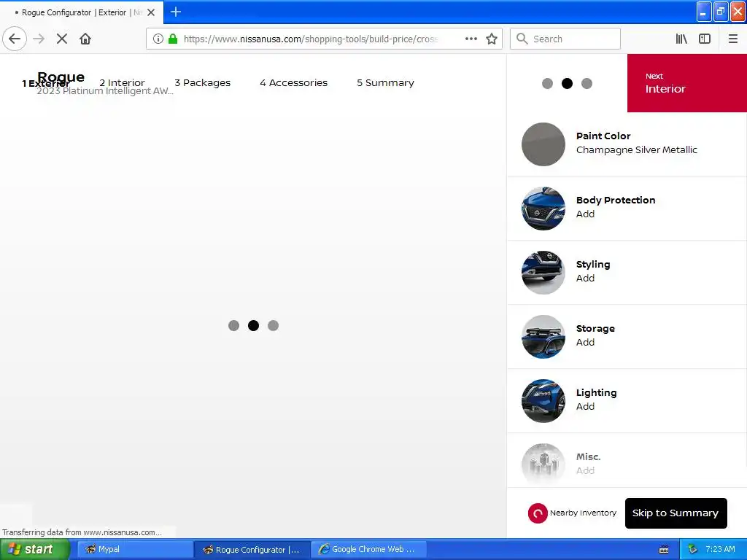This screenshot has width=747, height=560.
Task: Click the Next Interior button
Action: (687, 83)
